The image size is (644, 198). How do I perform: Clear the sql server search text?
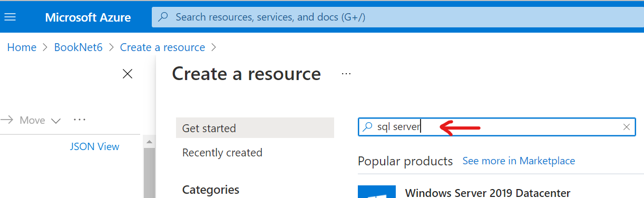[627, 127]
